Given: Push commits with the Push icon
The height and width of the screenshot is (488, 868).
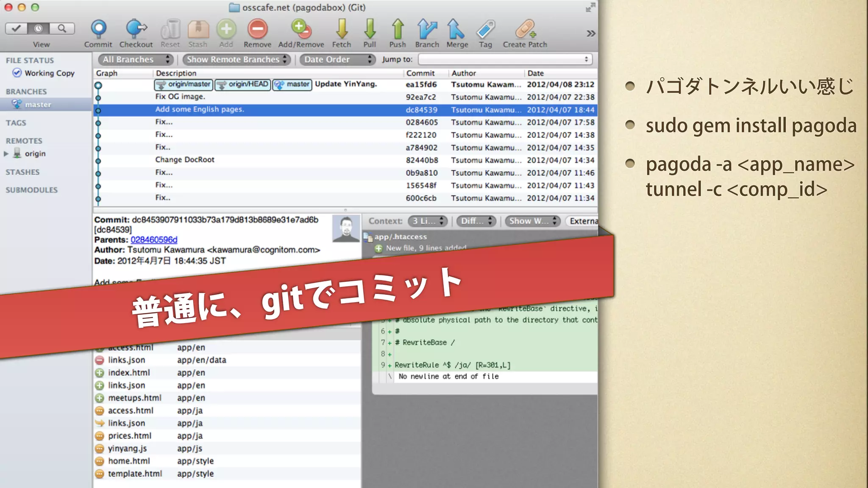Looking at the screenshot, I should pyautogui.click(x=398, y=29).
